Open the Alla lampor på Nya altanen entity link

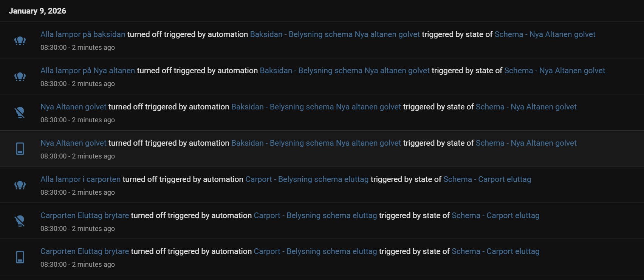88,71
